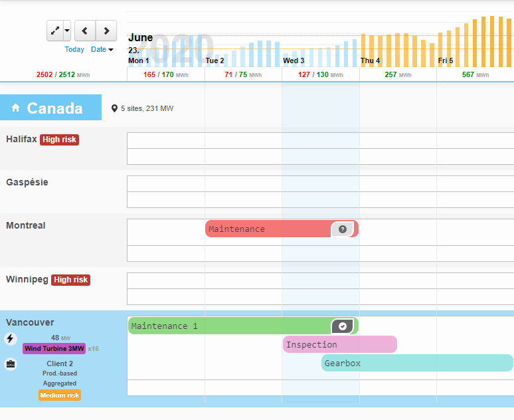Toggle the checkmark on Maintenance 1 task
Viewport: 514px width, 420px height.
[x=343, y=326]
